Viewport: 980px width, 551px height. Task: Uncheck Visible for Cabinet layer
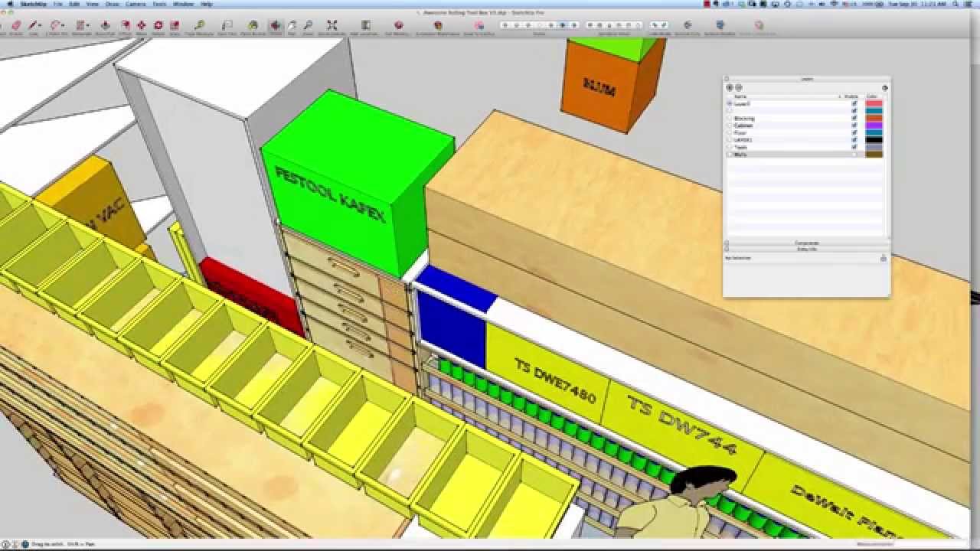tap(854, 126)
